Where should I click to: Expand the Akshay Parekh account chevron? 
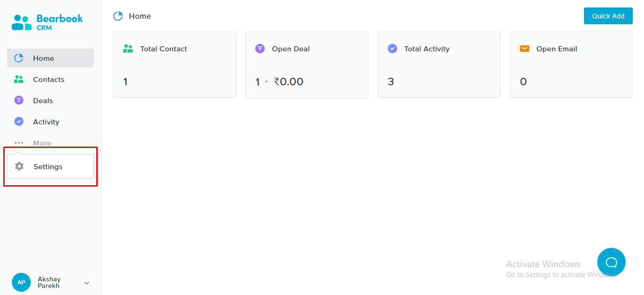click(87, 283)
